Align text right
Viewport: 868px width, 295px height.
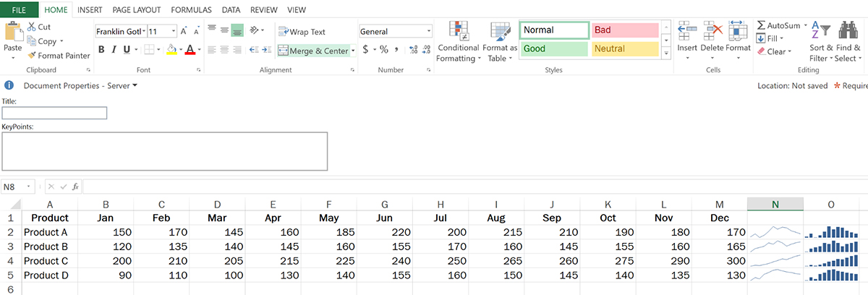tap(237, 50)
